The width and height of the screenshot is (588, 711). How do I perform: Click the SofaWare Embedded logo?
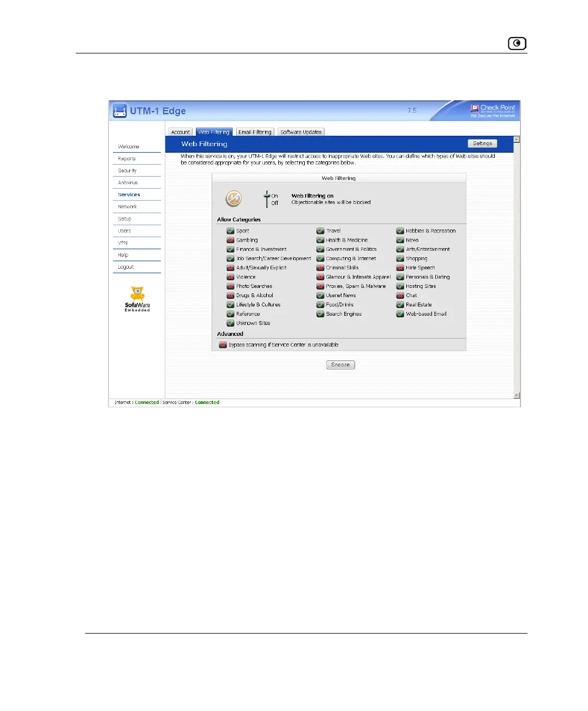coord(137,299)
